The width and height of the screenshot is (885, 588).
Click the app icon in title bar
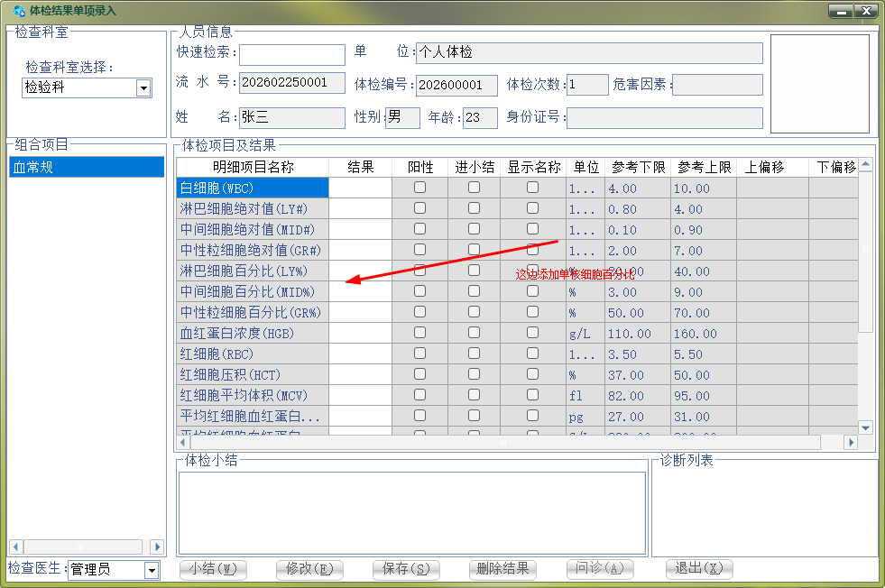tap(19, 11)
